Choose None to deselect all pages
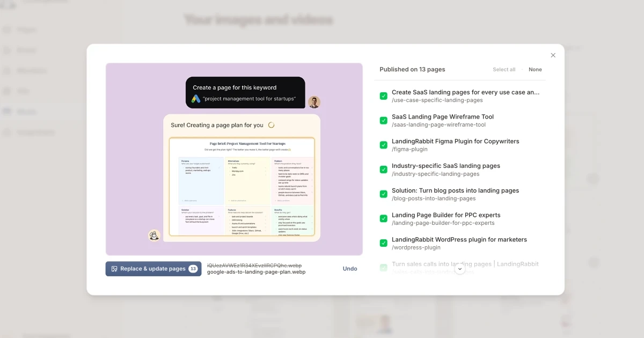Viewport: 644px width, 338px height. (535, 69)
